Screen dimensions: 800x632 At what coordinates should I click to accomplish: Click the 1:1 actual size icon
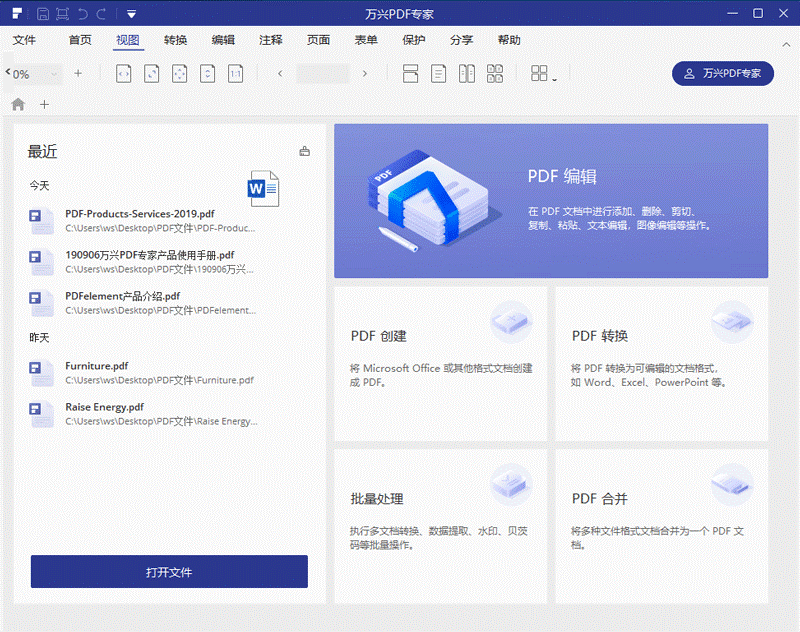tap(235, 73)
